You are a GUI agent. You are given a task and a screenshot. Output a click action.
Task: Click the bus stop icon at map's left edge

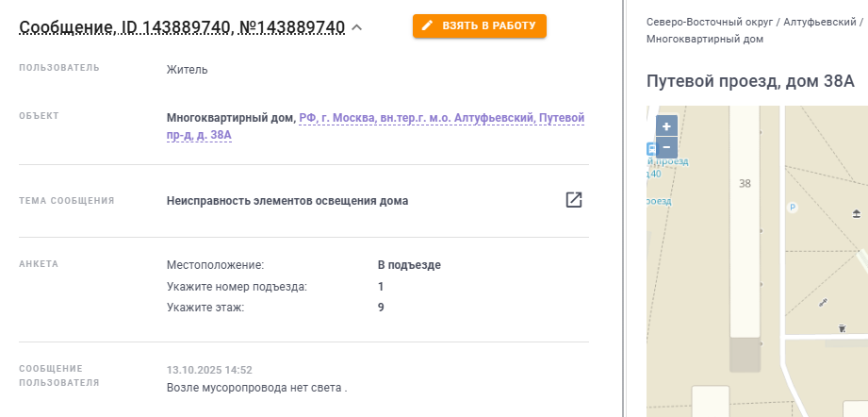coord(650,149)
